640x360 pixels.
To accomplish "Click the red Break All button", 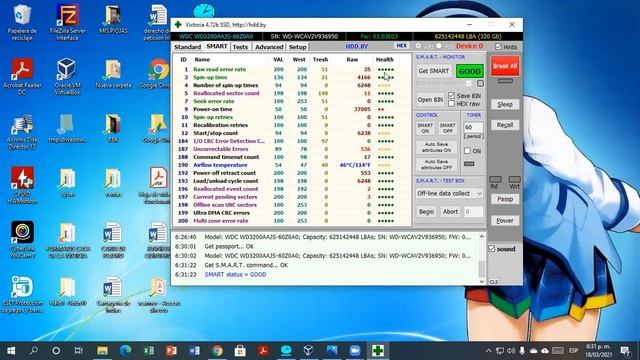I will [x=505, y=66].
